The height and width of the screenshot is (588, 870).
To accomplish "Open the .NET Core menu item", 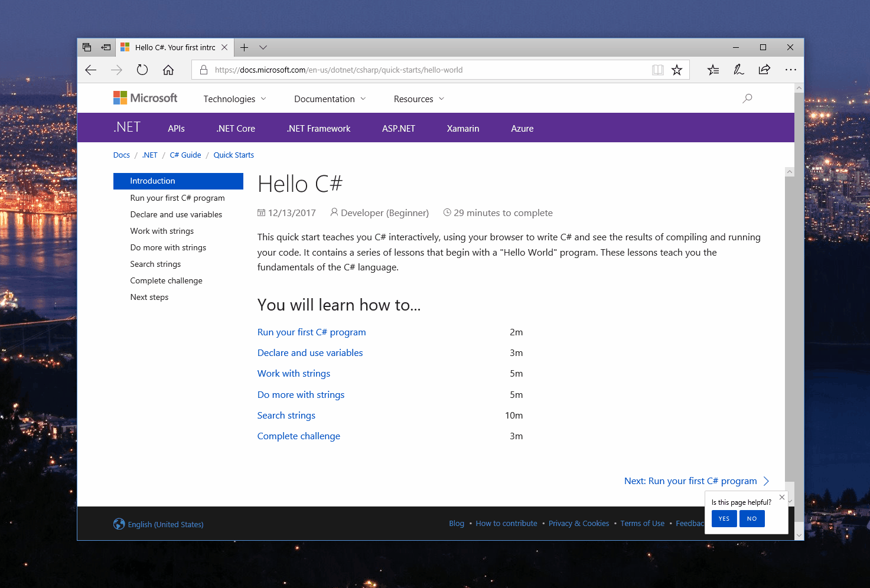I will pyautogui.click(x=236, y=129).
